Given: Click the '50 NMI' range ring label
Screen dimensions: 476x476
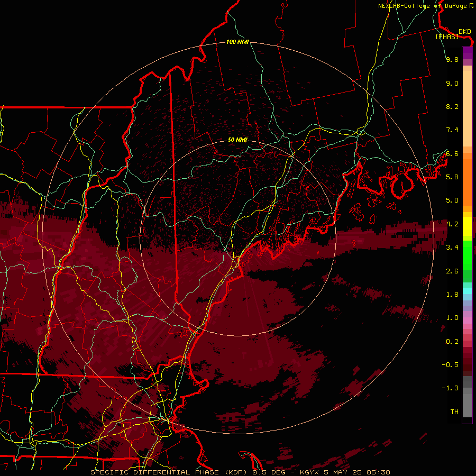Looking at the screenshot, I should coord(237,140).
